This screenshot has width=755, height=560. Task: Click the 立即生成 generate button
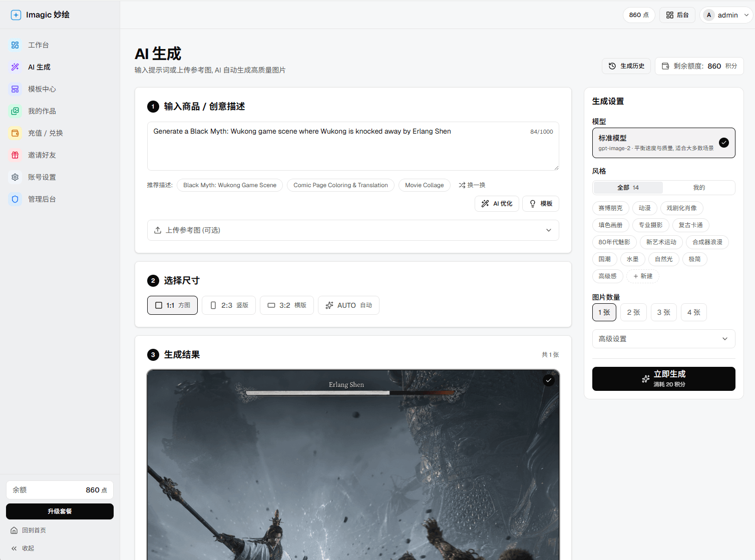tap(664, 379)
